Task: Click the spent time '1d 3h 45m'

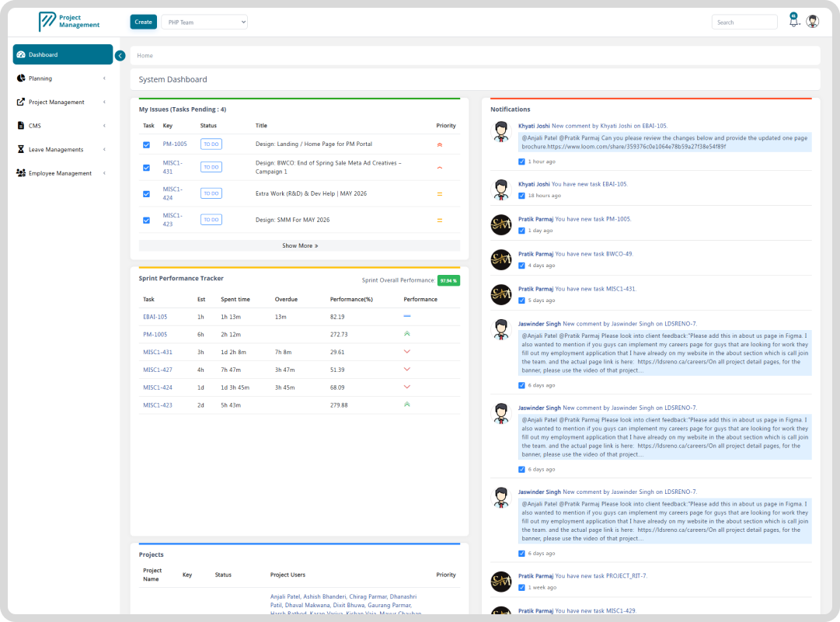Action: pos(235,387)
